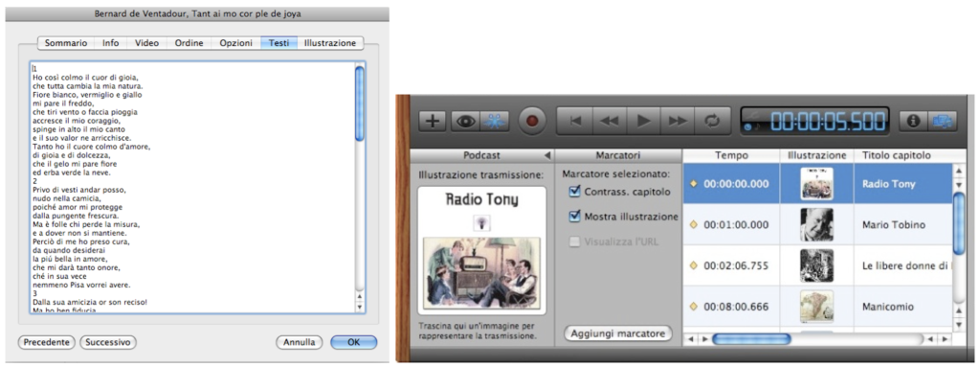Start playback with the play button
Image resolution: width=980 pixels, height=367 pixels.
[644, 121]
